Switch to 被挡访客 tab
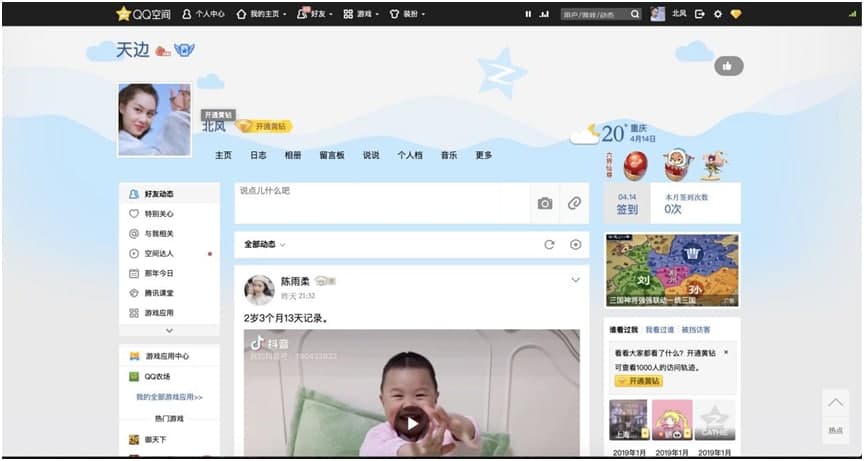864x461 pixels. coord(696,330)
